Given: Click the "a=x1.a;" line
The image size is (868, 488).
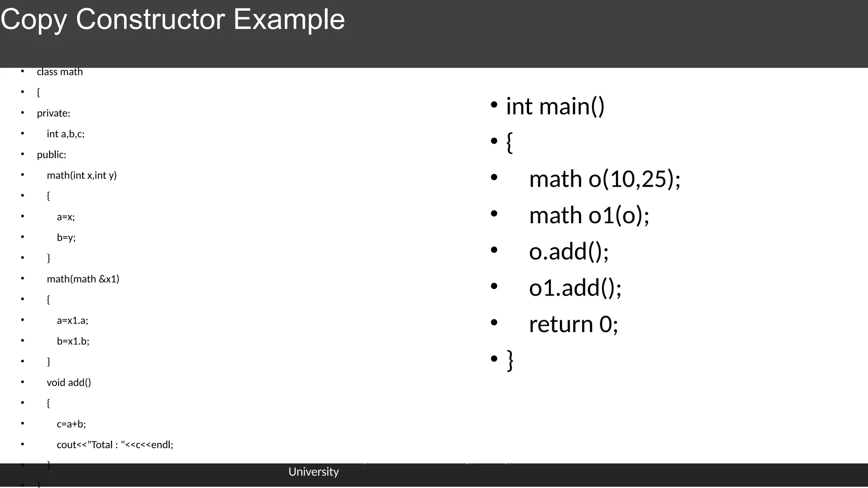Looking at the screenshot, I should (x=72, y=321).
